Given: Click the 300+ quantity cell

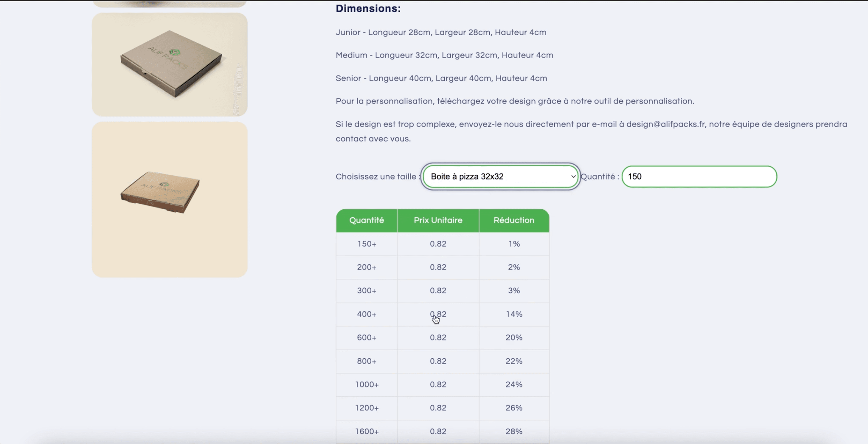Looking at the screenshot, I should click(x=367, y=291).
